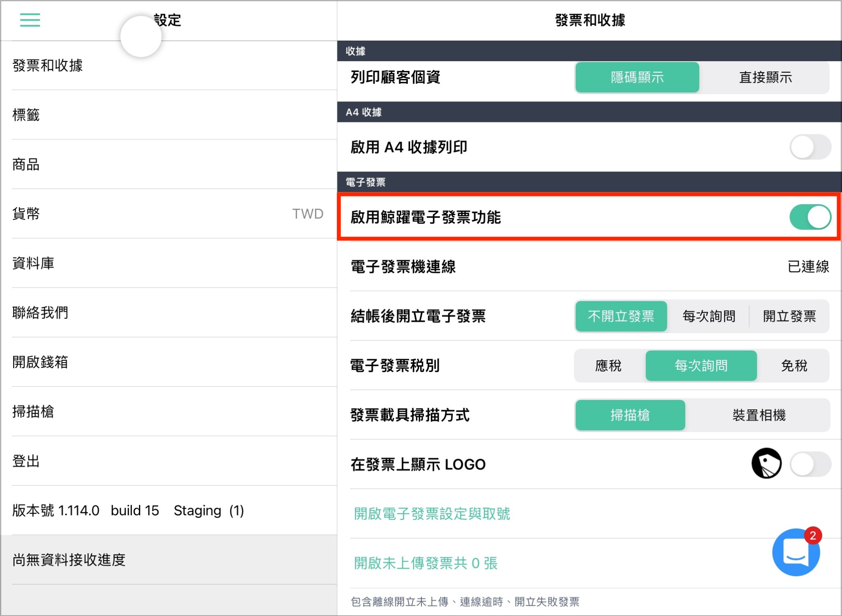Screen dimensions: 842x616
Task: Open 貨幣 TWD settings item
Action: [x=169, y=214]
